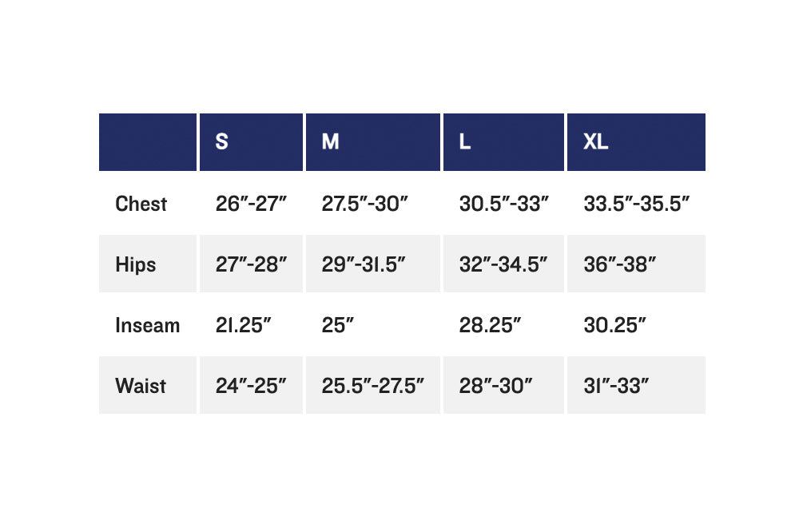Click the 33.5"-35.5" chest value
Screen dimensions: 799x532
click(x=637, y=204)
